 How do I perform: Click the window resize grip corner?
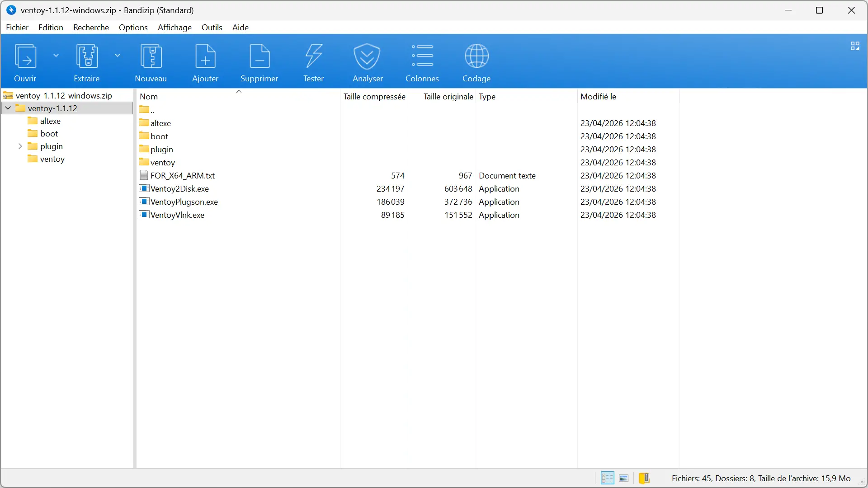(862, 482)
